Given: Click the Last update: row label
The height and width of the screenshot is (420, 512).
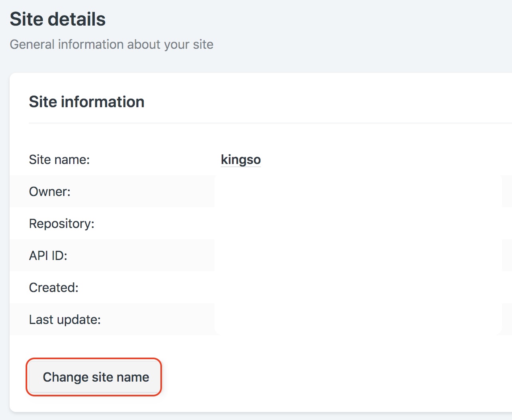Looking at the screenshot, I should (65, 320).
